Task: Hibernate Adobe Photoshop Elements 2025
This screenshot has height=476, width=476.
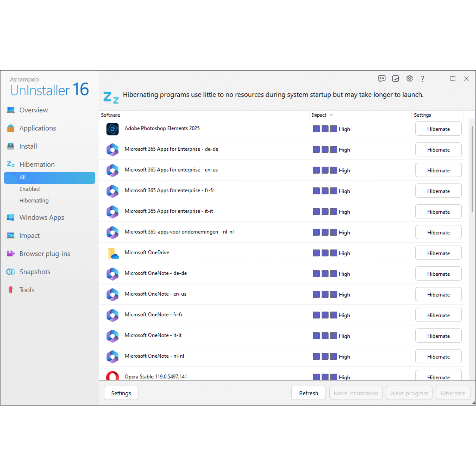Action: [438, 129]
